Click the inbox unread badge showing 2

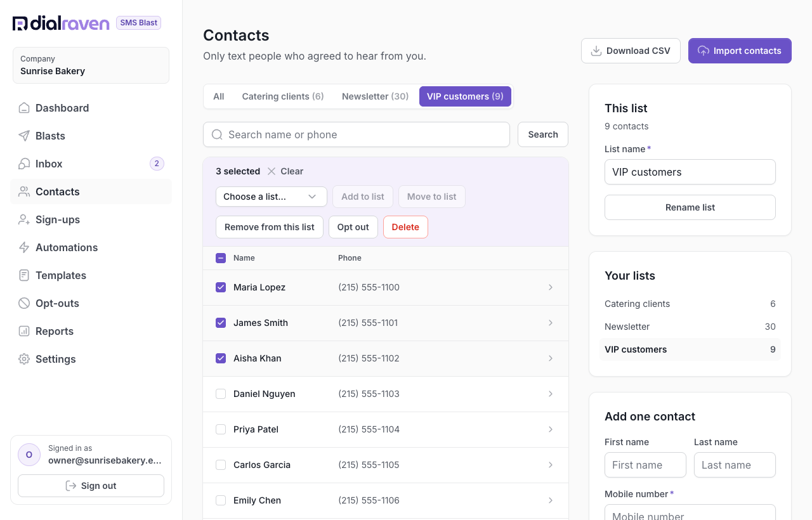[157, 164]
